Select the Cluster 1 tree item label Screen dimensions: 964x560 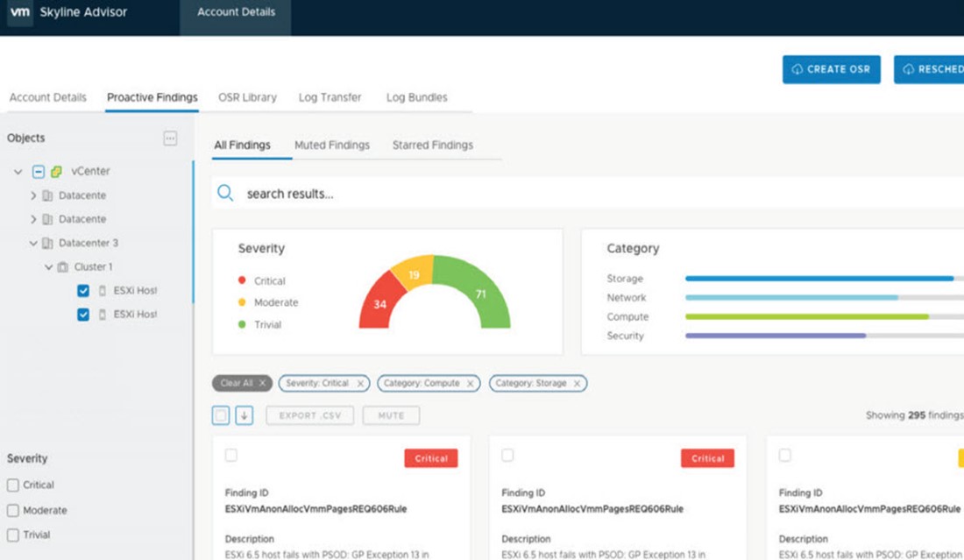click(94, 267)
